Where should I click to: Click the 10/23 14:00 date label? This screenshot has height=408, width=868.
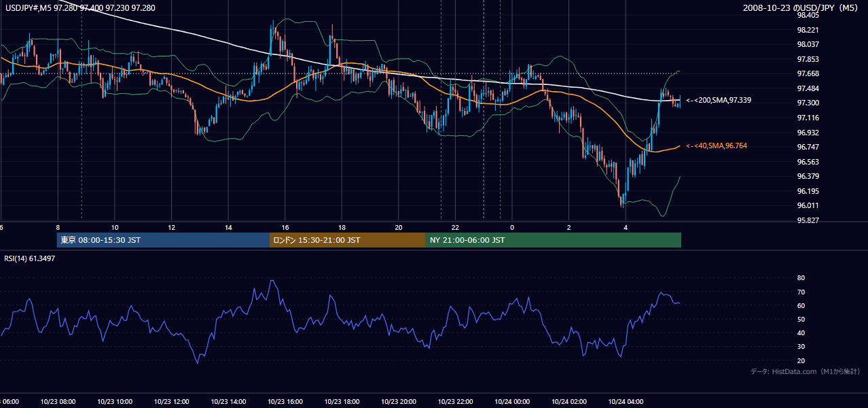(228, 401)
